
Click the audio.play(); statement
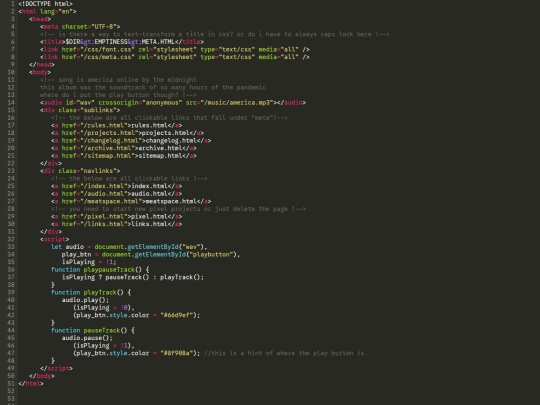85,299
